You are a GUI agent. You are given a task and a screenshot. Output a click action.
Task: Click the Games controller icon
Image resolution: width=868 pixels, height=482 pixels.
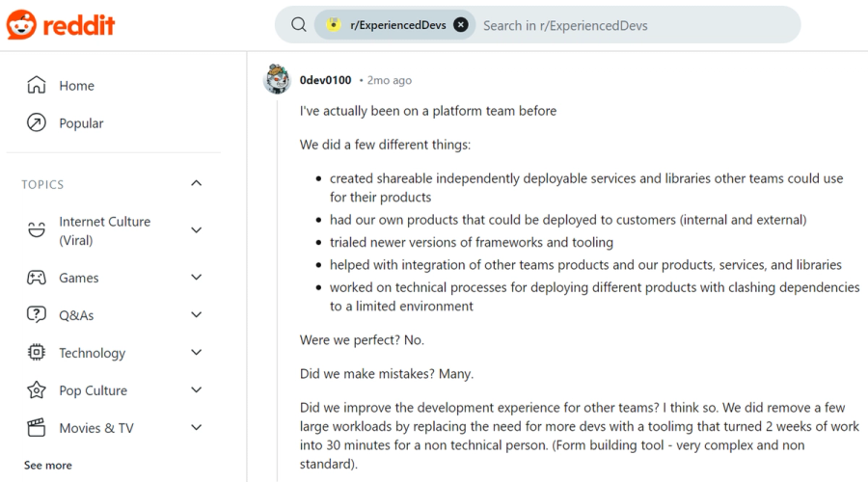(37, 278)
